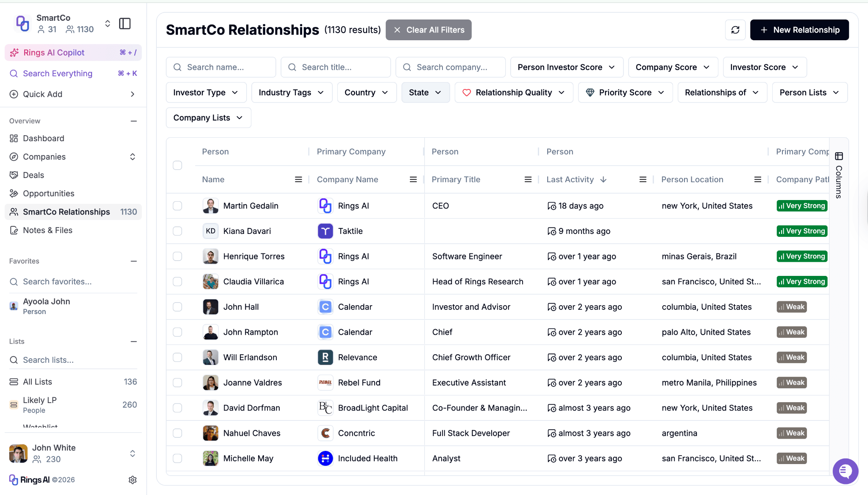Check the Kiana Davari row checkbox
This screenshot has width=868, height=495.
(x=178, y=231)
